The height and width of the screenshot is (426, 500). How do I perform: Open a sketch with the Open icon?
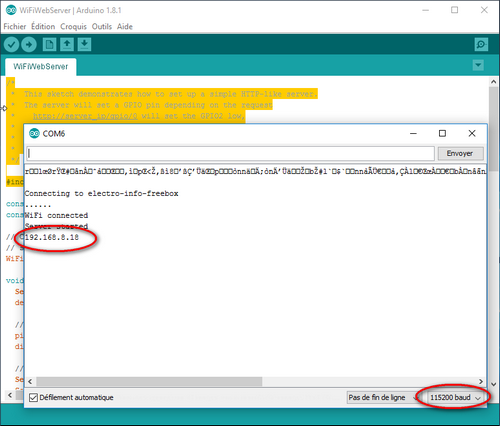pyautogui.click(x=67, y=44)
